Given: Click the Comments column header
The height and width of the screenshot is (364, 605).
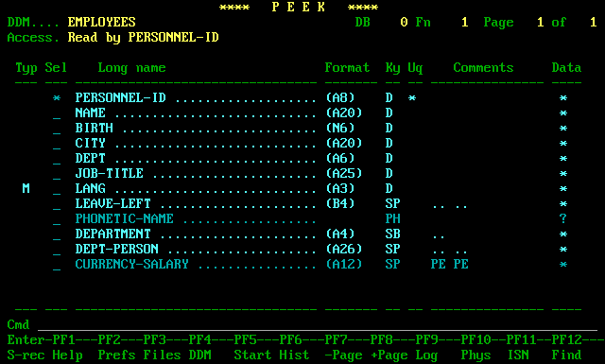Looking at the screenshot, I should tap(483, 68).
